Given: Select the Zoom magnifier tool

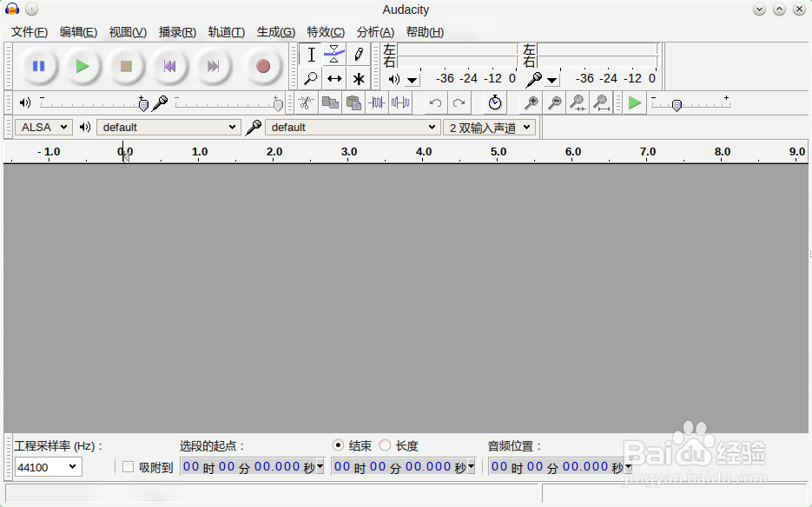Looking at the screenshot, I should point(311,79).
